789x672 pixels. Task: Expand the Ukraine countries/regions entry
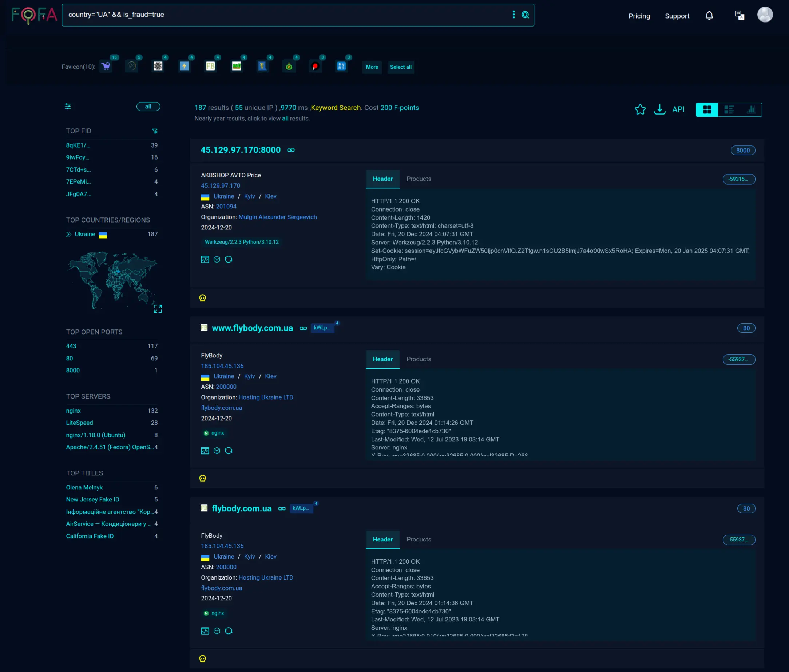(x=68, y=235)
